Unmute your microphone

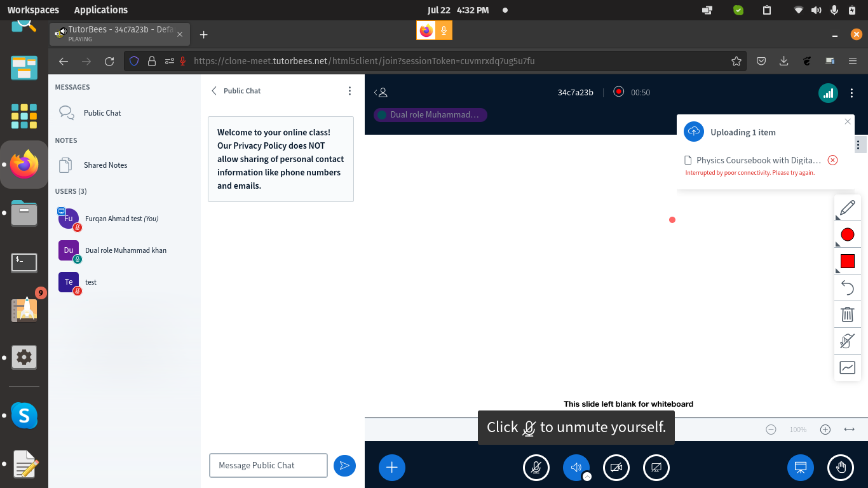pyautogui.click(x=536, y=467)
